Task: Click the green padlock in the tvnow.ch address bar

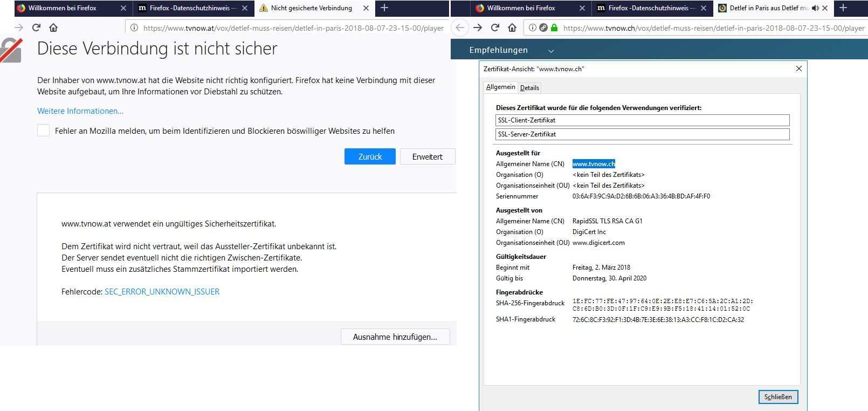Action: [x=554, y=28]
